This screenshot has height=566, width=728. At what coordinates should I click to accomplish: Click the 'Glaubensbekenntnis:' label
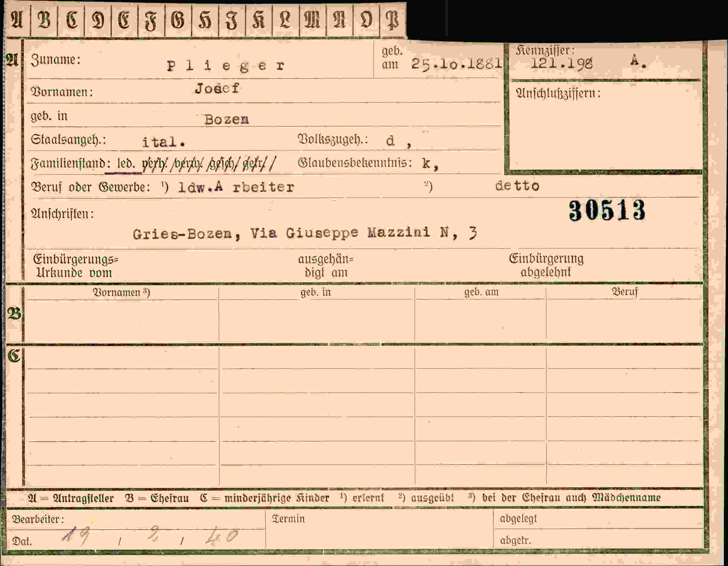(355, 163)
